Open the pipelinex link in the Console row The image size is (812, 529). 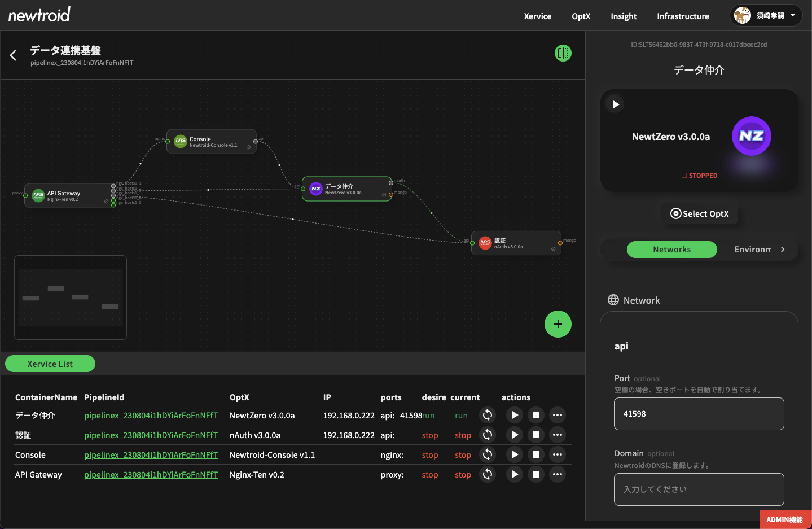(x=151, y=455)
